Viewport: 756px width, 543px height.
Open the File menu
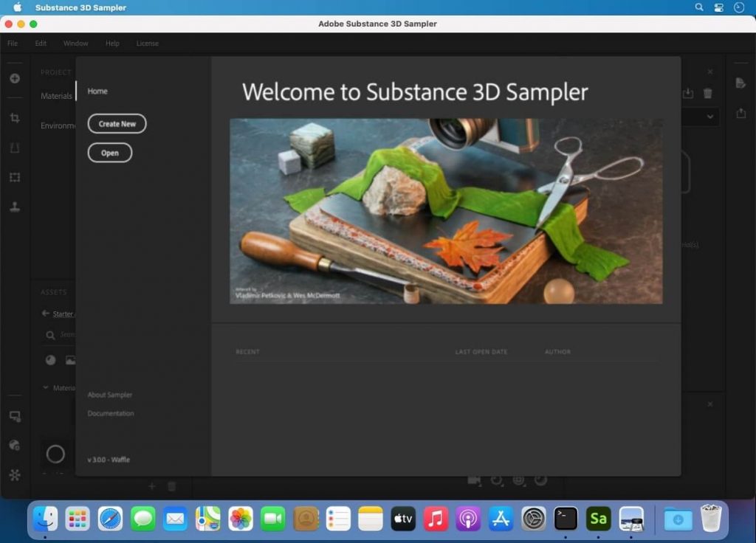[x=13, y=43]
